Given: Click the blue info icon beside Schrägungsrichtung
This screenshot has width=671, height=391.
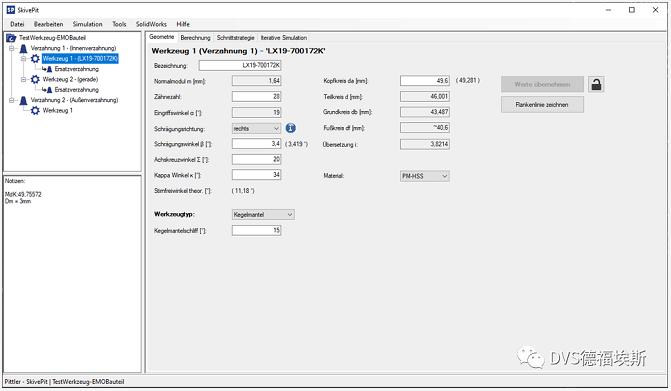Looking at the screenshot, I should coord(291,128).
